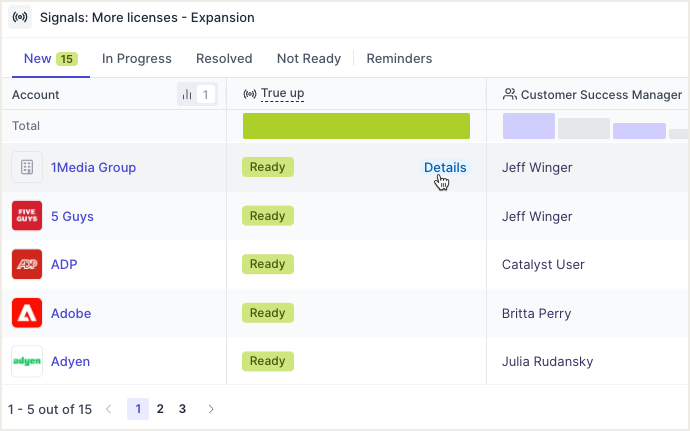This screenshot has height=431, width=690.
Task: Click the Ready badge for ADP
Action: coord(268,264)
